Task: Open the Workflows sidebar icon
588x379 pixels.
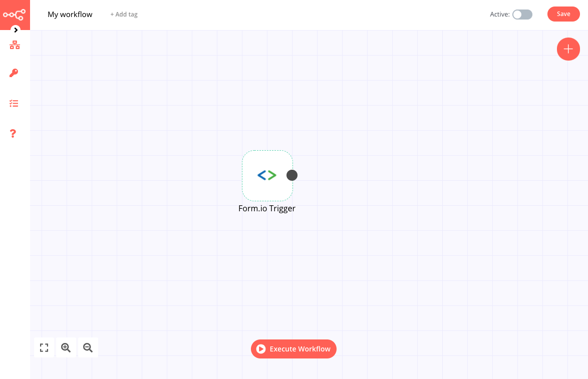Action: pyautogui.click(x=15, y=45)
